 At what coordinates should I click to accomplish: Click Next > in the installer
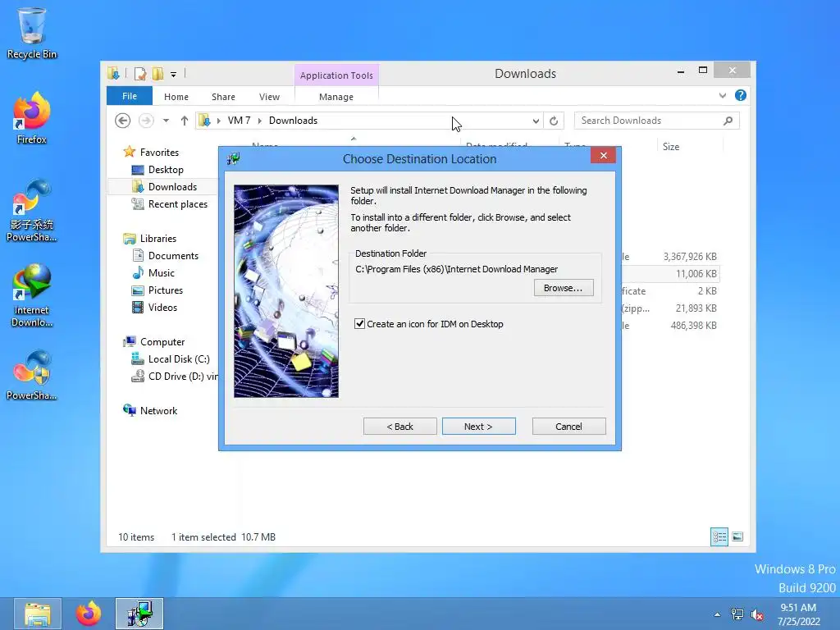pos(478,427)
